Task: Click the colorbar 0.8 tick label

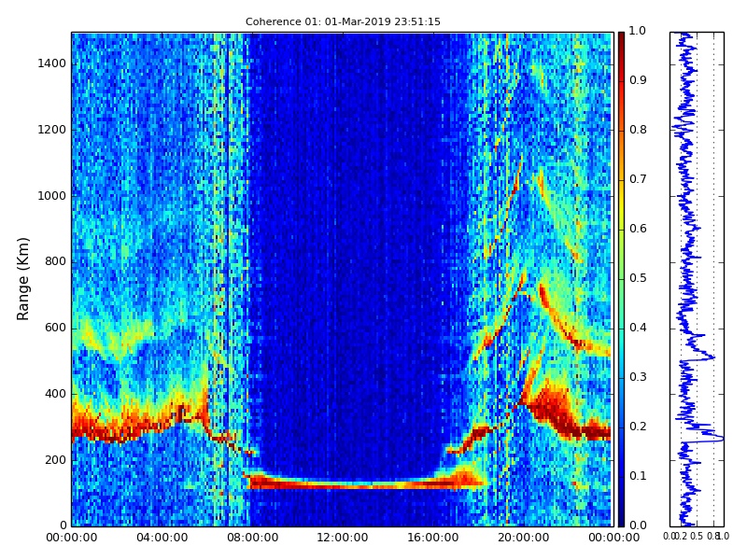Action: [x=638, y=130]
